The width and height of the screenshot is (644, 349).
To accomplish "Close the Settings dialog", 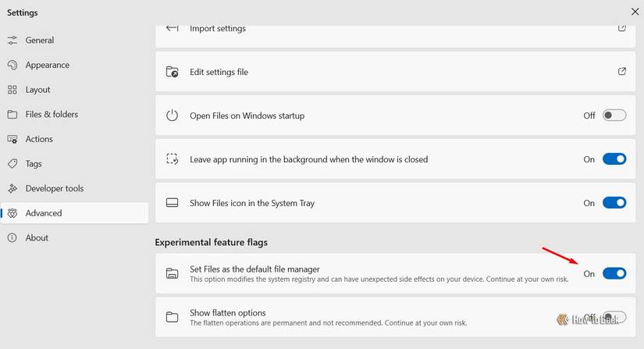I will point(635,12).
